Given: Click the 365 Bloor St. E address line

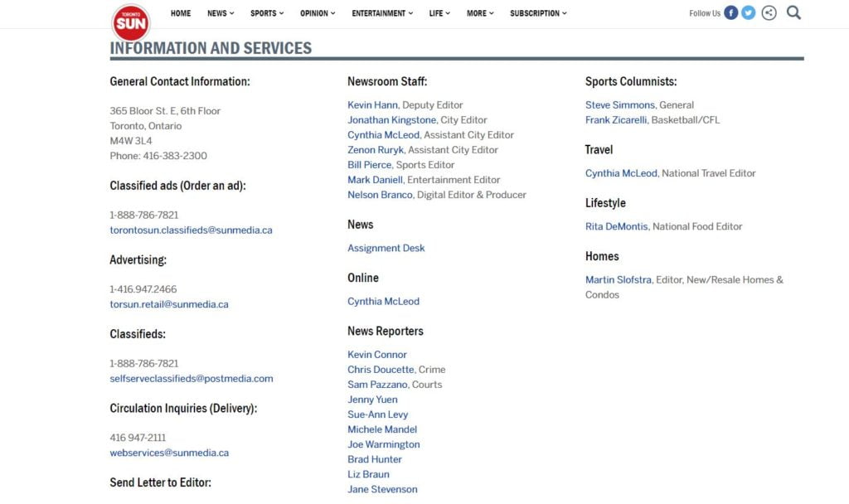Looking at the screenshot, I should point(165,111).
